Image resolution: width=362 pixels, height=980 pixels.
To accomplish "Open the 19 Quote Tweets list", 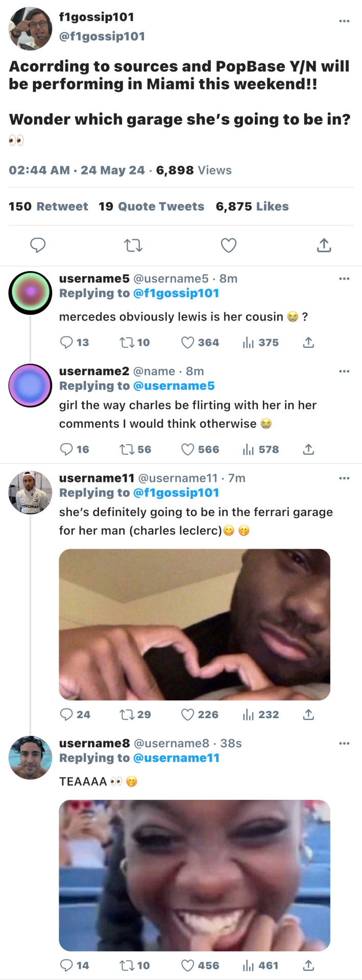I will (x=151, y=206).
